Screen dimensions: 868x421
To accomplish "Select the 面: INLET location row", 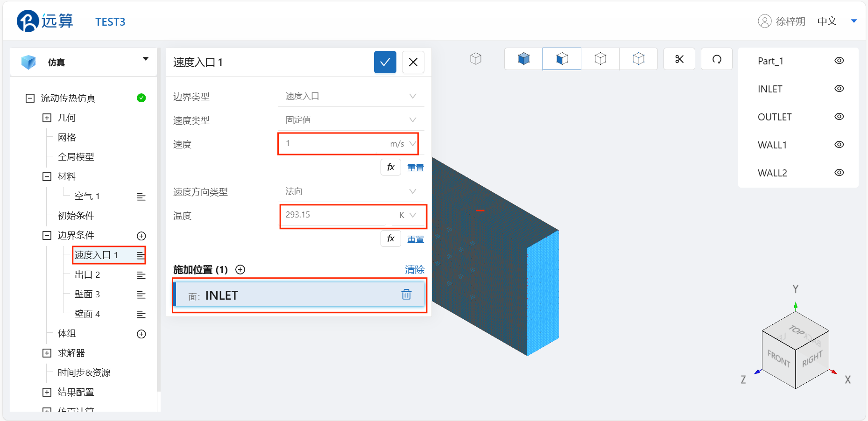I will tap(299, 295).
